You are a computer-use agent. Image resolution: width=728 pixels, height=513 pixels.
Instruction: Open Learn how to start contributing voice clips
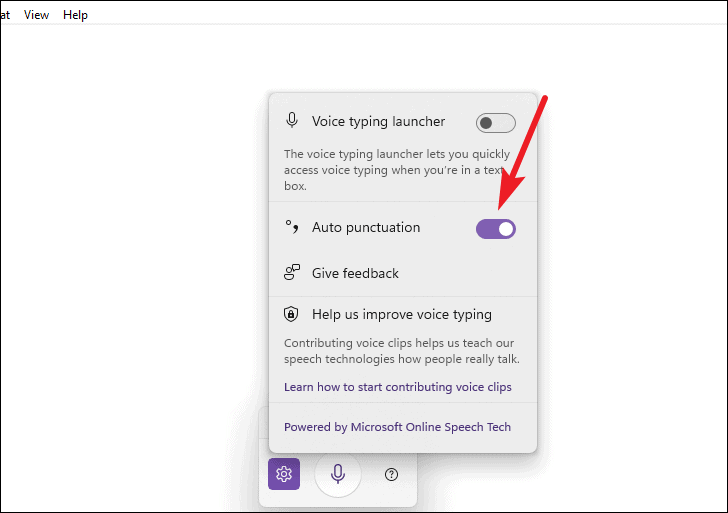[397, 387]
